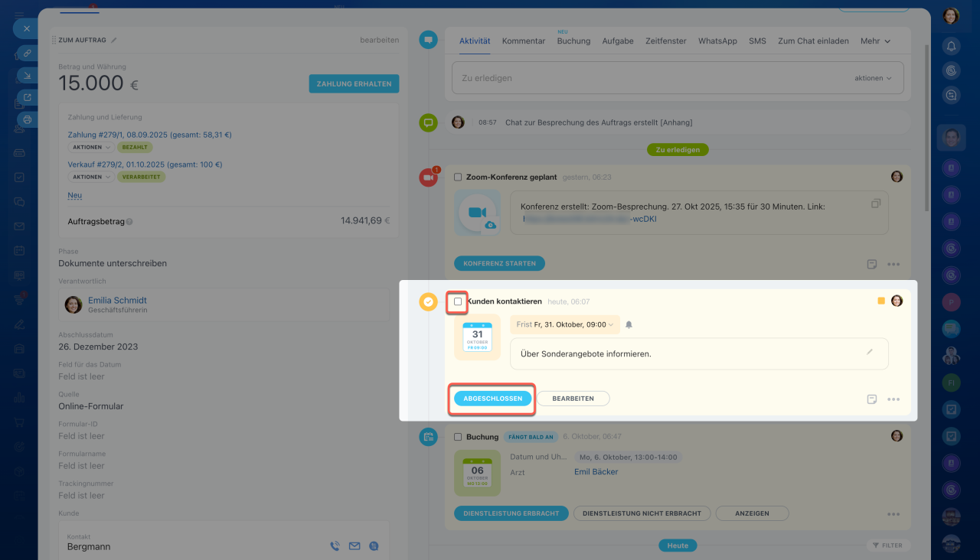Expand Aktionen dropdown for Zahlung #279/1
This screenshot has height=560, width=980.
(x=91, y=147)
